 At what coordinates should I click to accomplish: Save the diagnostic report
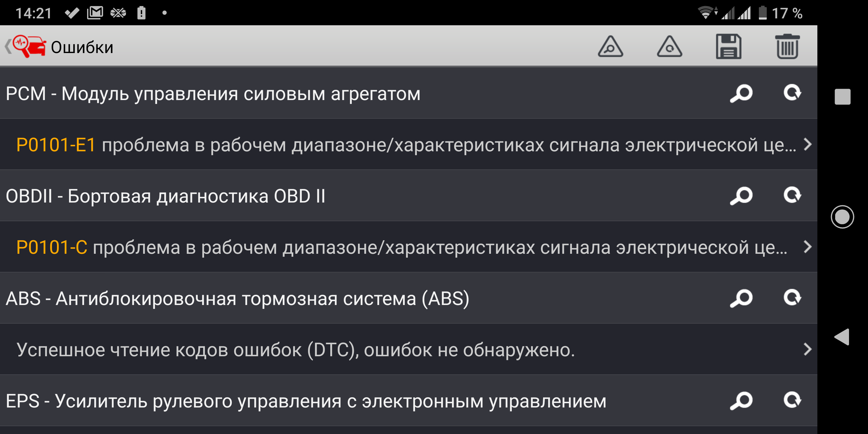(x=729, y=47)
